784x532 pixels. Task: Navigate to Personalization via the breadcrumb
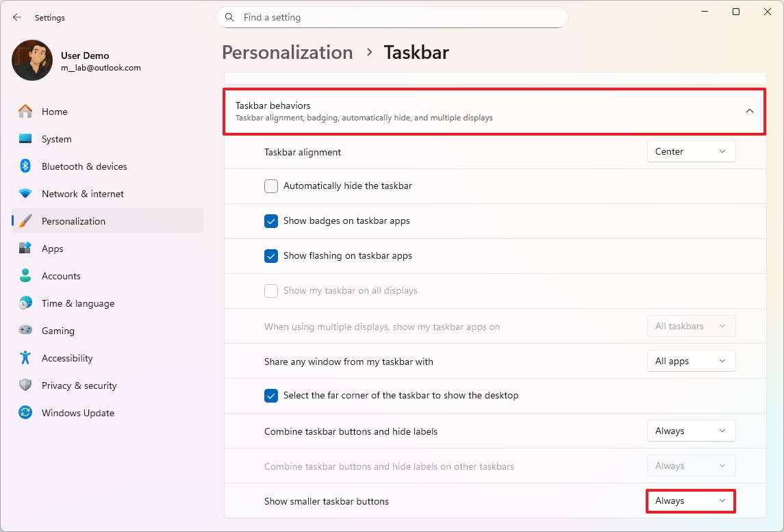click(x=287, y=52)
